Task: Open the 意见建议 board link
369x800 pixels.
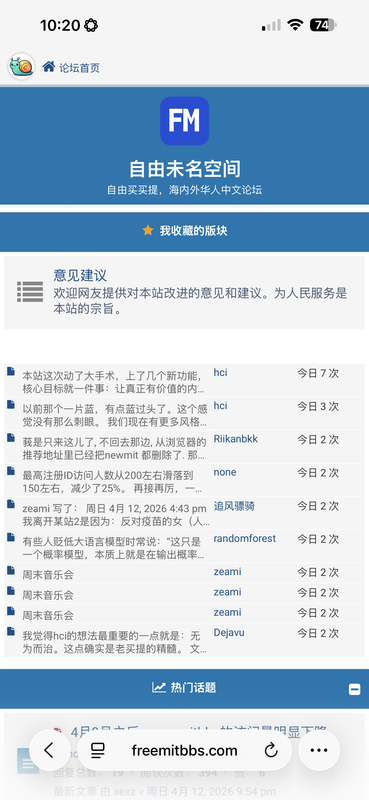Action: click(80, 275)
